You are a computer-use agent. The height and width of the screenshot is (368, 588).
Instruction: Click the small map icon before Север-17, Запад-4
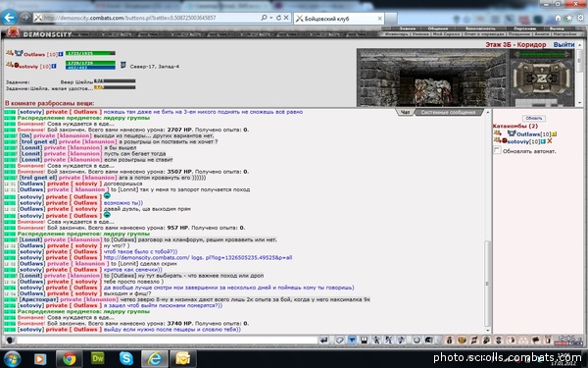pos(123,66)
